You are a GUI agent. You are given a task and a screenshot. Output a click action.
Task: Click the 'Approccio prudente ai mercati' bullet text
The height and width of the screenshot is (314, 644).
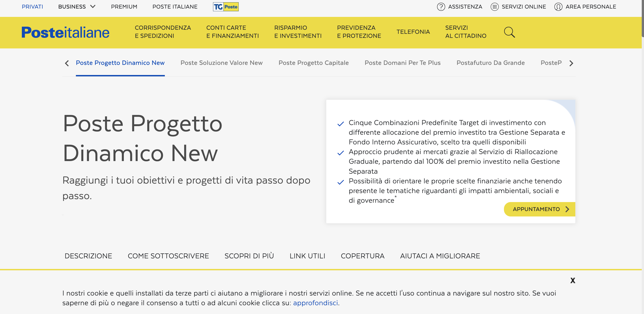454,162
